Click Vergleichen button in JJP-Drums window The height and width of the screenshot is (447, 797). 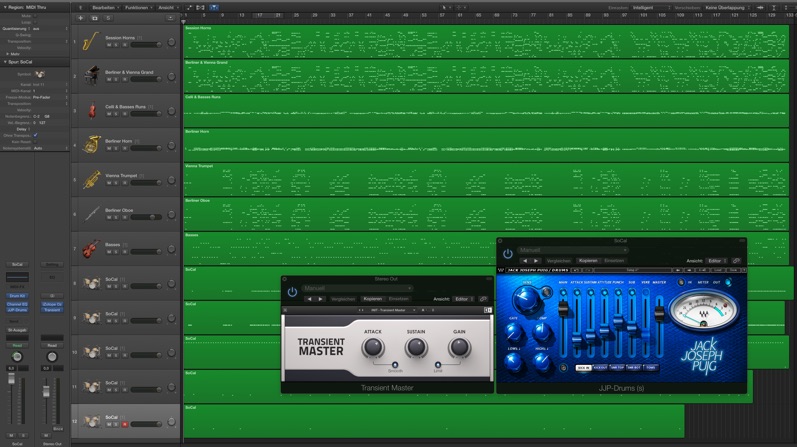coord(560,261)
